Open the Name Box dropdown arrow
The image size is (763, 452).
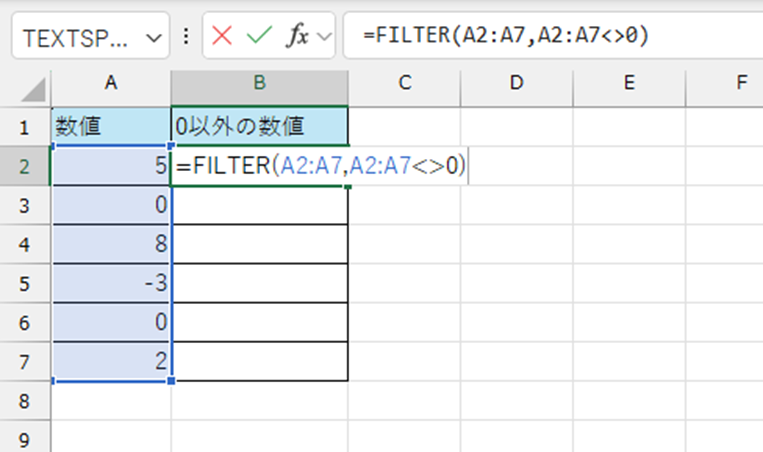pos(152,38)
